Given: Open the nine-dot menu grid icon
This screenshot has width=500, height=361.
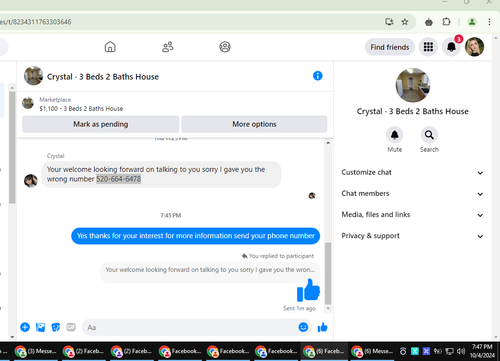Looking at the screenshot, I should (428, 47).
